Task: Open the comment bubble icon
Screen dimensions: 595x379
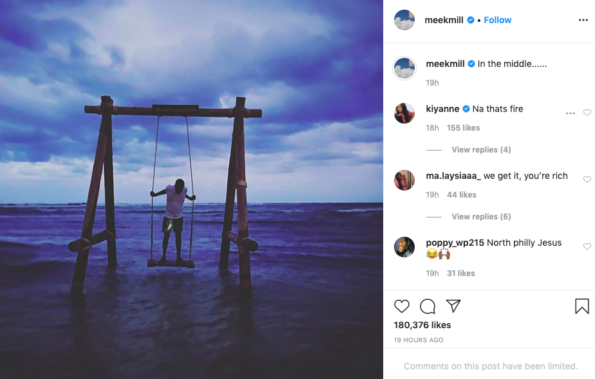Action: pos(427,306)
